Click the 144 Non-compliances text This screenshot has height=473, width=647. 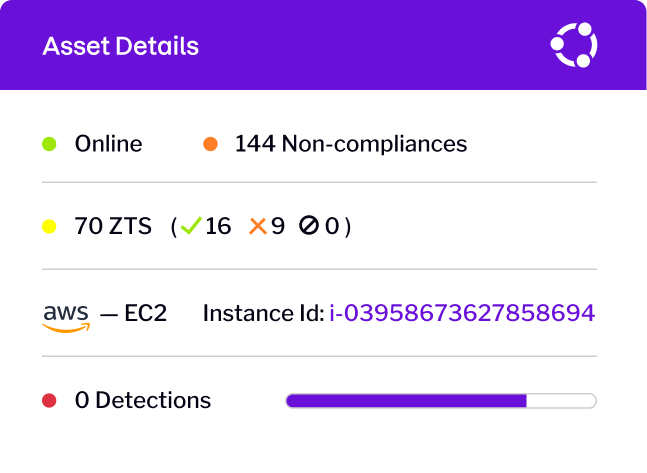351,144
